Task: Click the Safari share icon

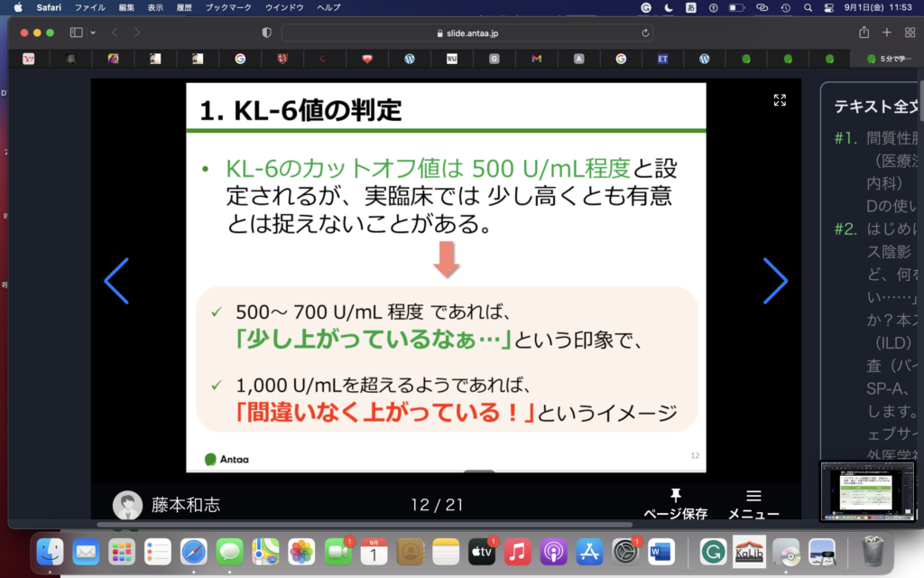Action: pyautogui.click(x=864, y=33)
